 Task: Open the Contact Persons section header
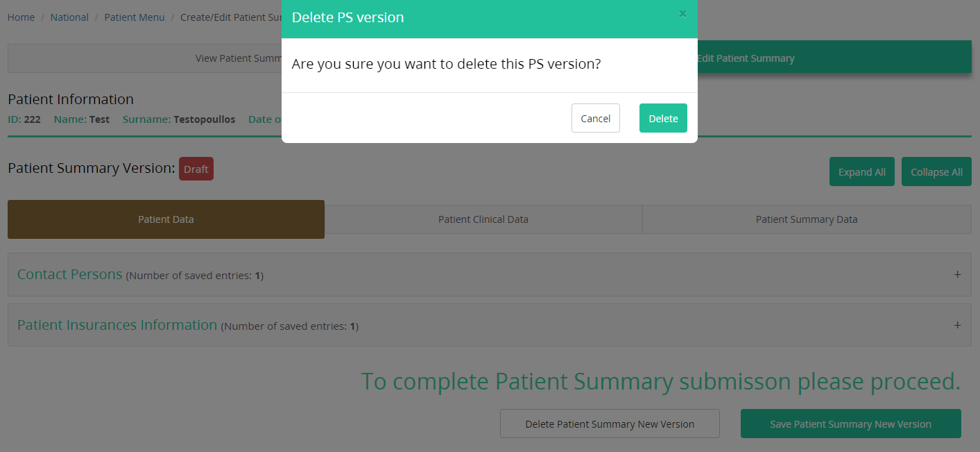pyautogui.click(x=70, y=274)
